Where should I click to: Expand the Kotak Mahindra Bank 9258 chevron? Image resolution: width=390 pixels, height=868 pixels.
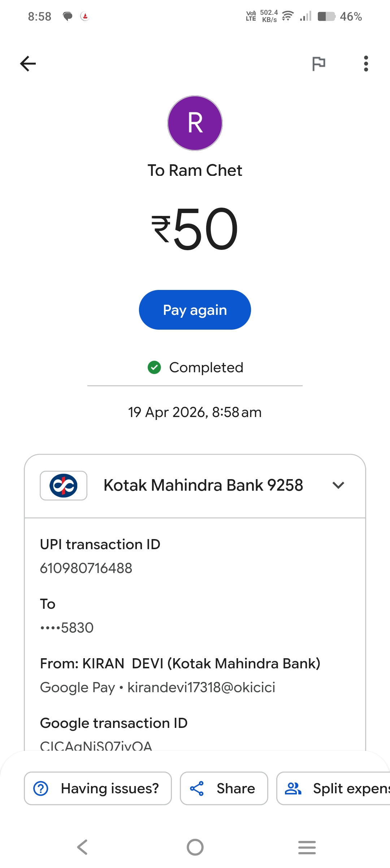pos(338,485)
